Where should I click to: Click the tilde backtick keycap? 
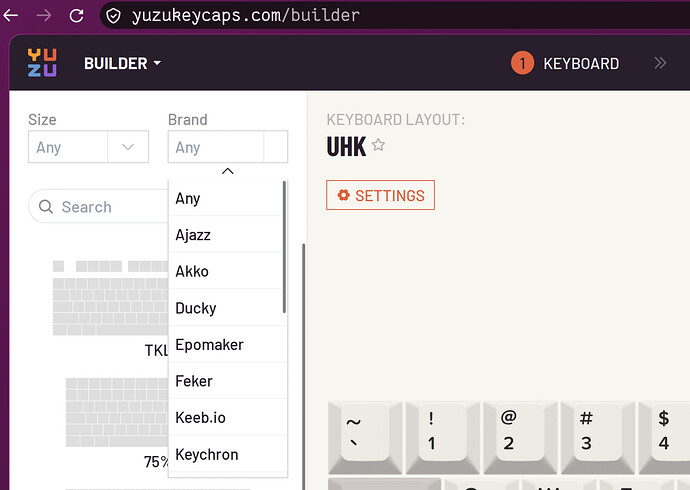coord(365,437)
